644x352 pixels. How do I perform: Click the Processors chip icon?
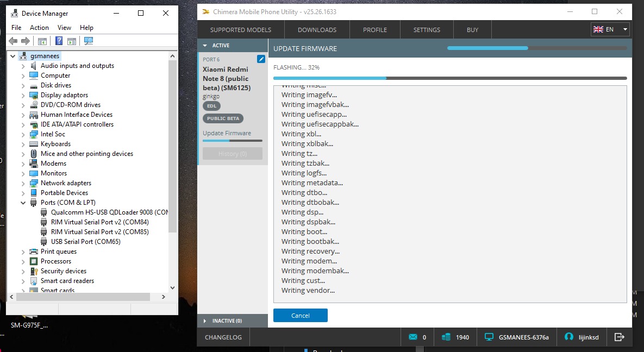pos(34,261)
